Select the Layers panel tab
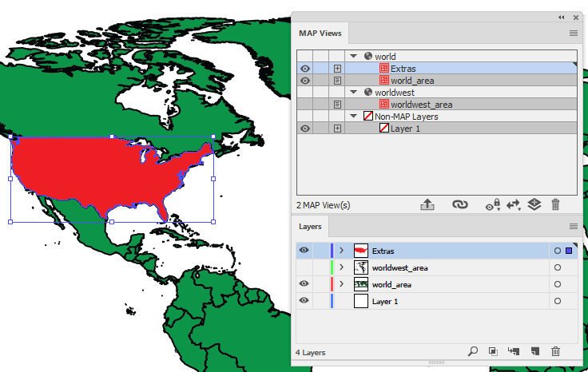Image resolution: width=588 pixels, height=372 pixels. click(x=310, y=227)
